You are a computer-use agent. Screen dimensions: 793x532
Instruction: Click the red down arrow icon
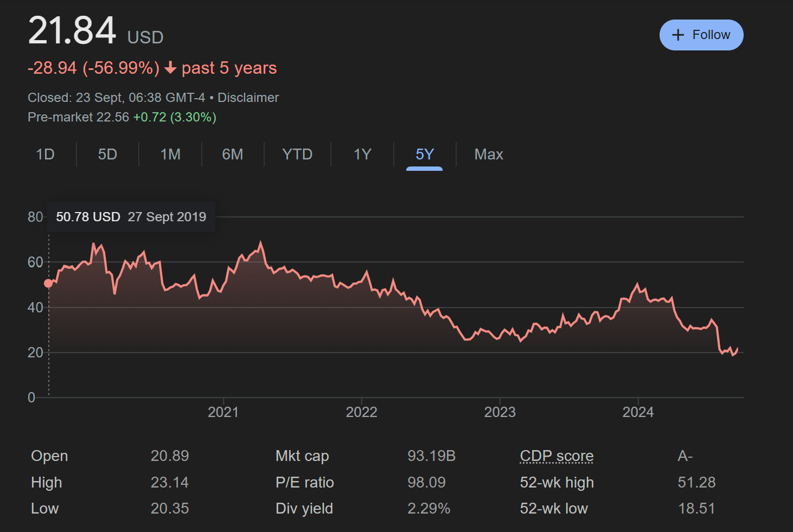(x=170, y=68)
